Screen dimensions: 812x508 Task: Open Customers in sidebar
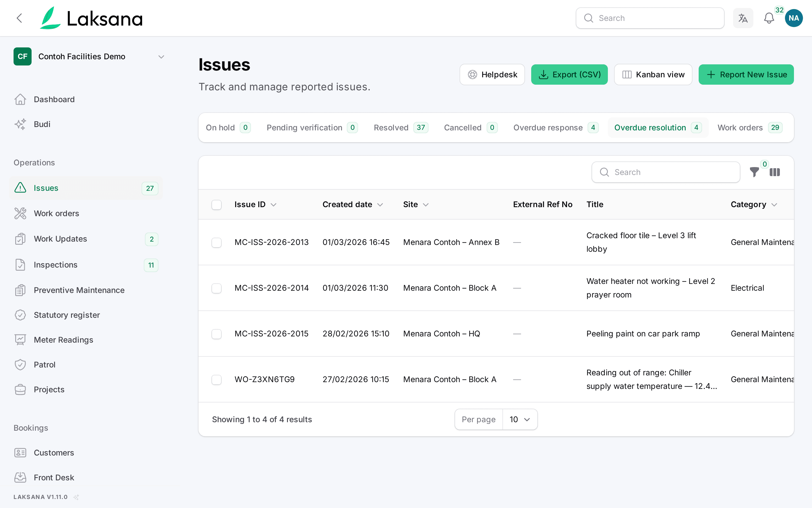tap(86, 453)
